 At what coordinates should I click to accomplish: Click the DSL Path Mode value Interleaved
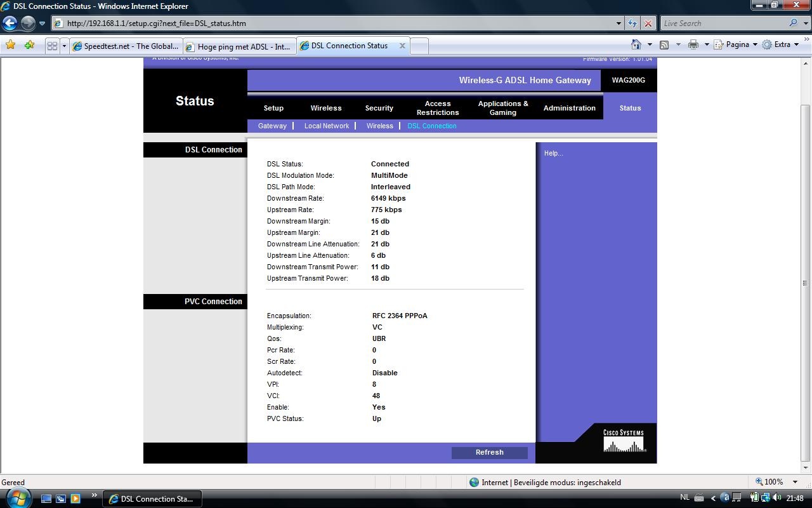[x=391, y=187]
